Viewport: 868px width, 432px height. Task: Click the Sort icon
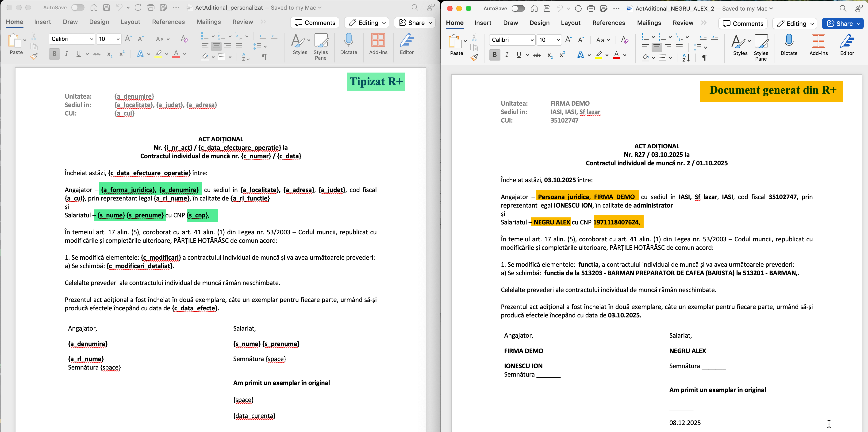pos(245,57)
